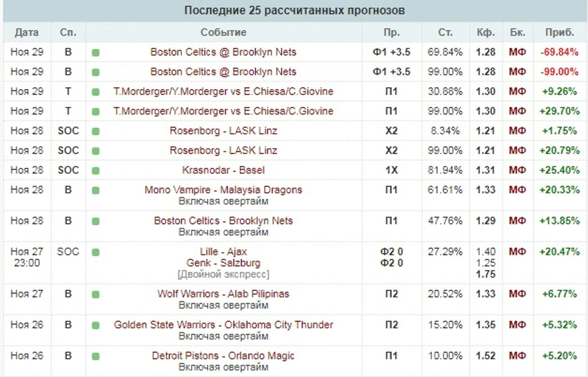
Task: Open Golden State Warriors - Oklahoma City Thunder link
Action: pyautogui.click(x=223, y=325)
